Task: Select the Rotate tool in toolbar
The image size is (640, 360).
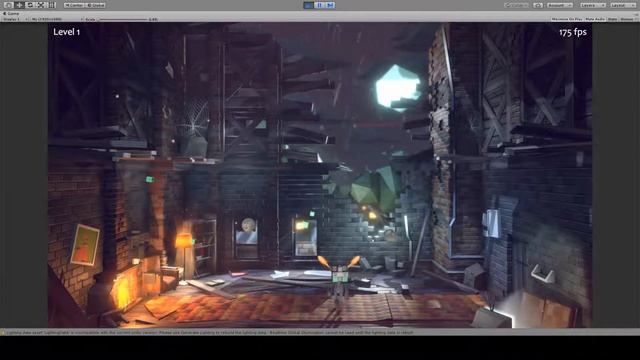Action: tap(30, 5)
